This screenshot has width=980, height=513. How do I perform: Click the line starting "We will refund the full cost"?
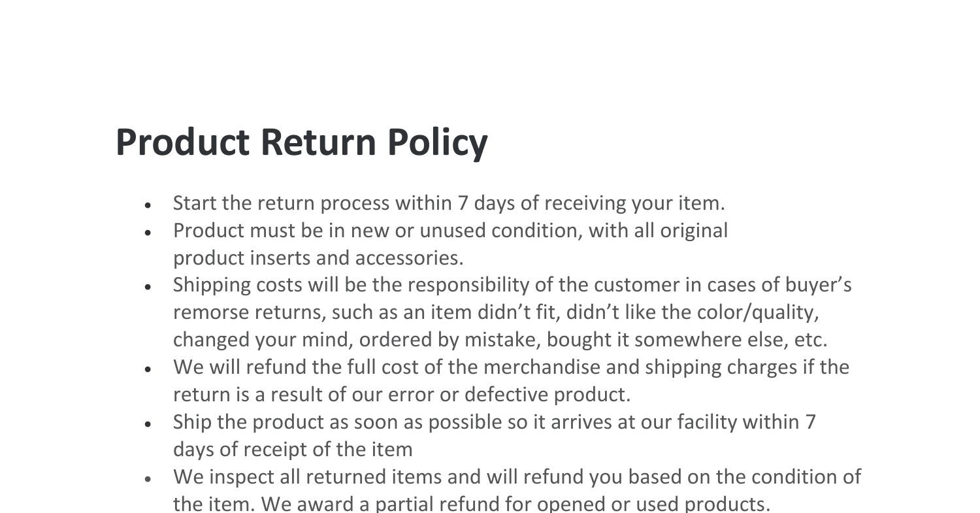coord(511,367)
